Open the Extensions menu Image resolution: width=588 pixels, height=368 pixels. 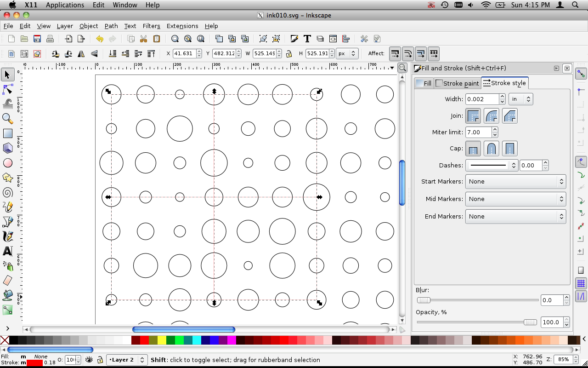[x=182, y=26]
